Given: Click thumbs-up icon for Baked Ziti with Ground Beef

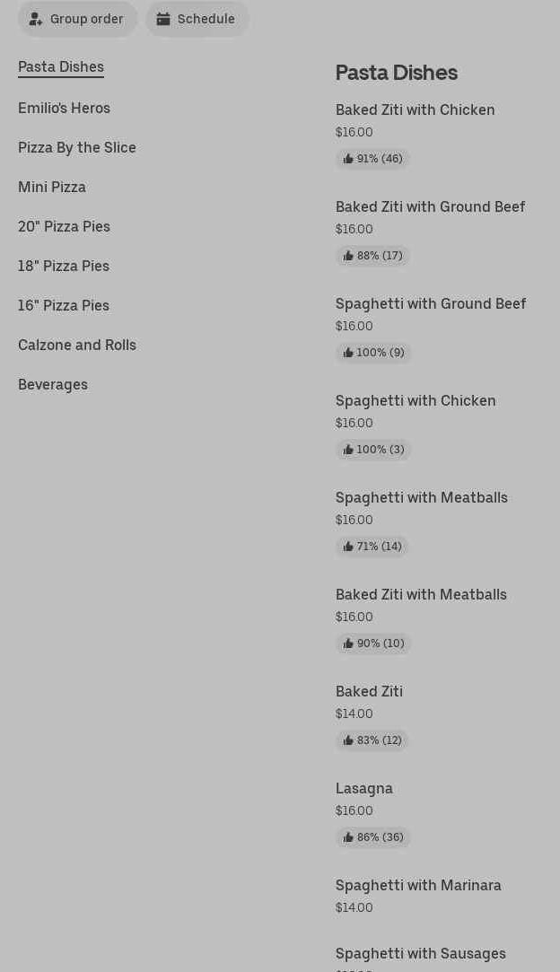Looking at the screenshot, I should pyautogui.click(x=348, y=256).
